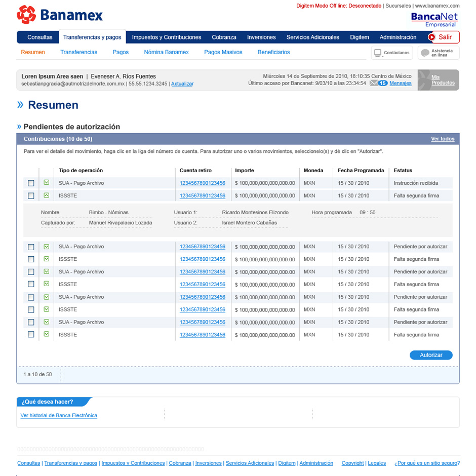Expand the bottom ISSSTE row details

point(46,334)
